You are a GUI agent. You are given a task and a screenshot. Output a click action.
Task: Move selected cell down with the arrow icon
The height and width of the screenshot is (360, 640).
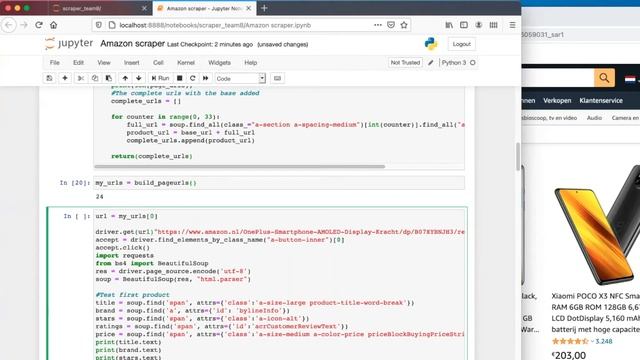[x=139, y=78]
